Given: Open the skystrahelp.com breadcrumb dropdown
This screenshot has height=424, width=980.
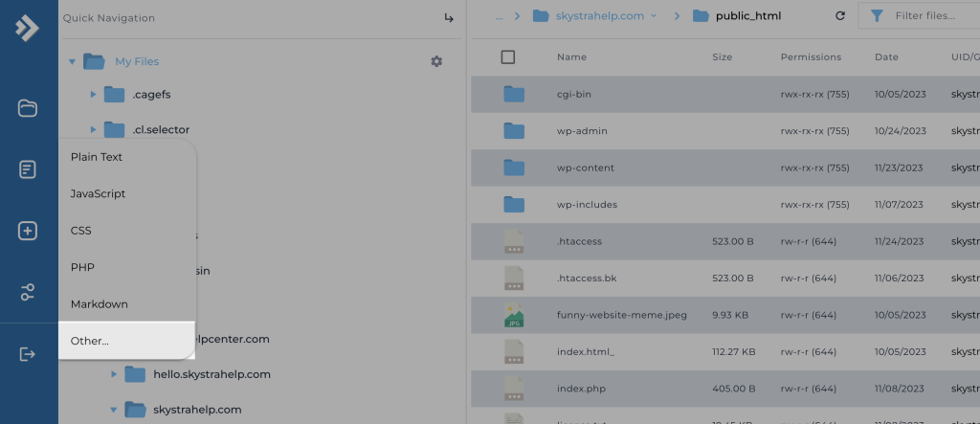Looking at the screenshot, I should tap(654, 16).
